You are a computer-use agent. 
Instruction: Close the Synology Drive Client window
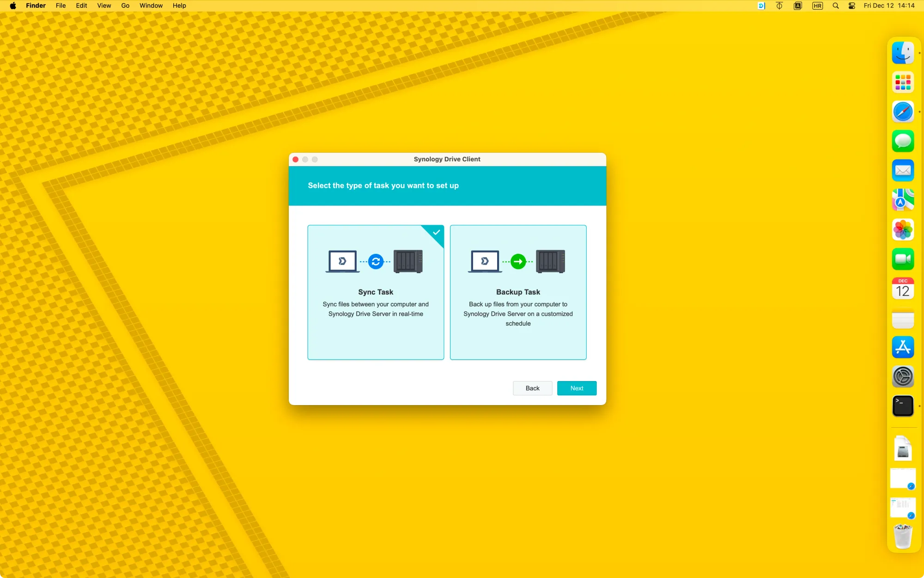click(296, 160)
